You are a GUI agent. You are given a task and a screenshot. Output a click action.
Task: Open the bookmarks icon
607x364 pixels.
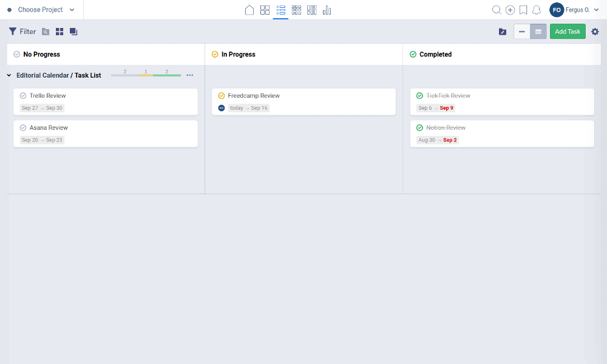[523, 10]
